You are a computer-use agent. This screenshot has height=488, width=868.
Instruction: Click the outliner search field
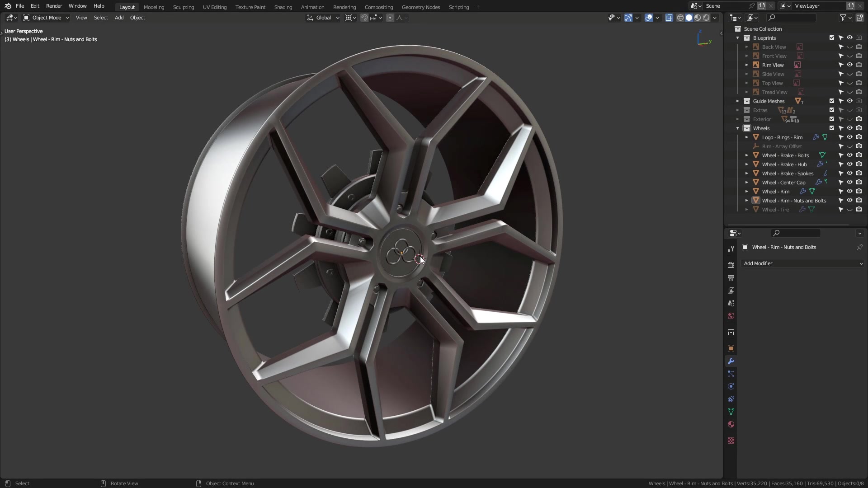(x=791, y=18)
